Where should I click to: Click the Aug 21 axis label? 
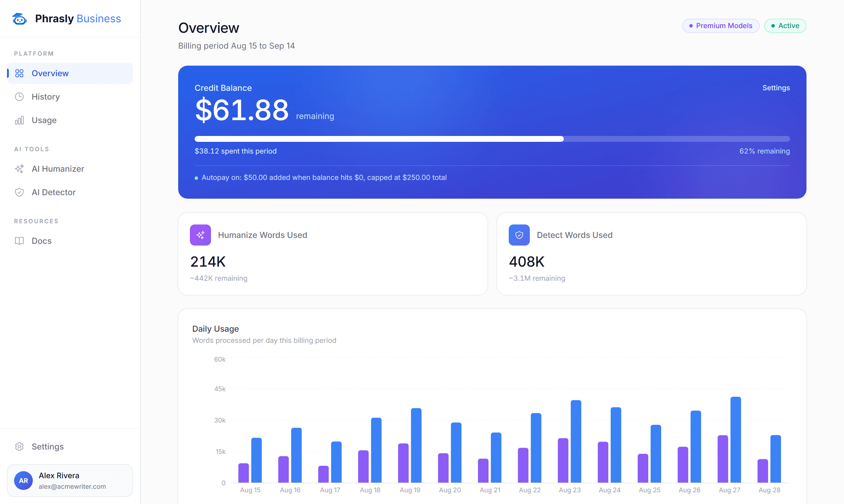pyautogui.click(x=490, y=490)
